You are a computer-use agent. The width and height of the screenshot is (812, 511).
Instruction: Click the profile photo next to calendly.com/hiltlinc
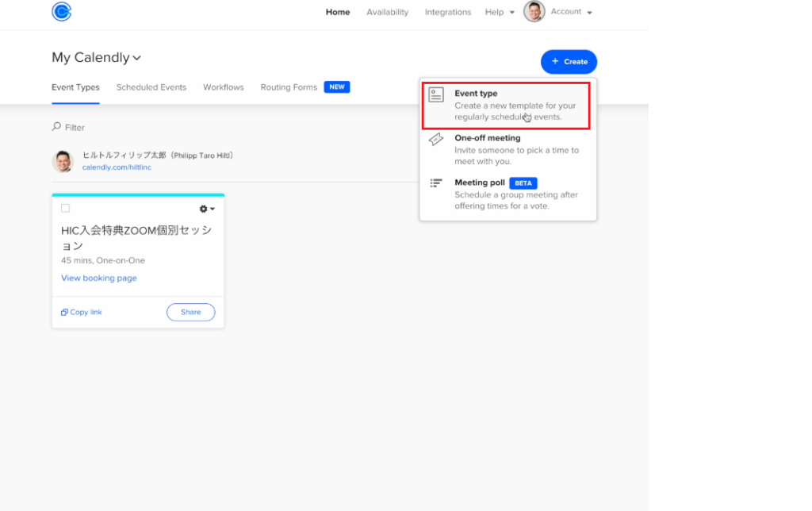pos(63,161)
